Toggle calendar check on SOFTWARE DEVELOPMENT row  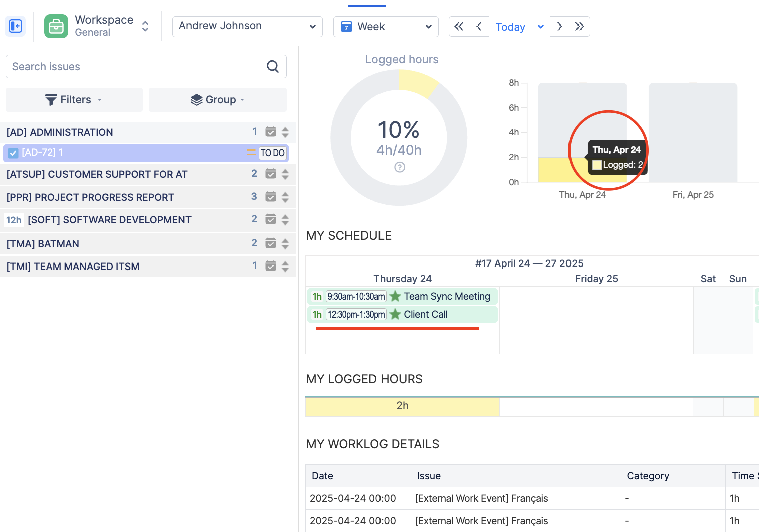click(x=271, y=220)
